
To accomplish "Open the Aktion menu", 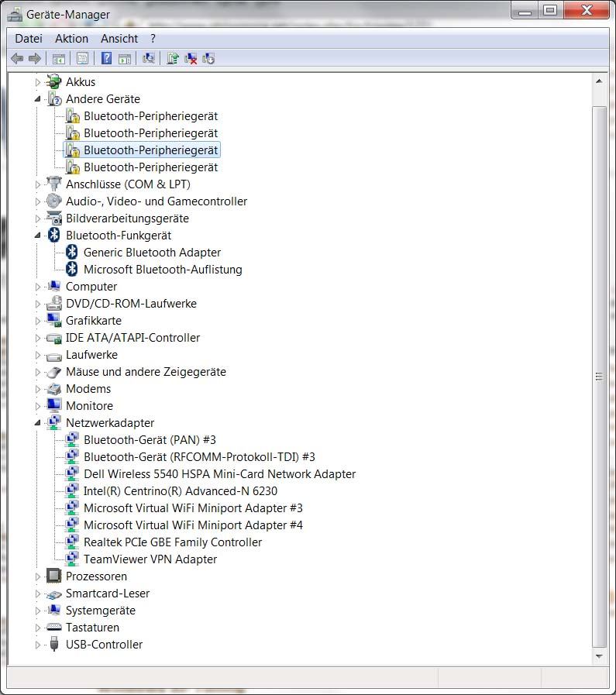I will click(72, 39).
